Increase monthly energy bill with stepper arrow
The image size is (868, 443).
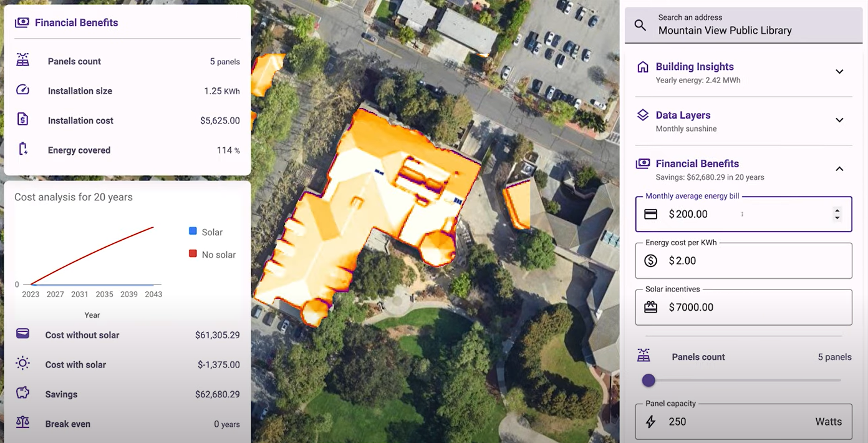[x=837, y=210]
